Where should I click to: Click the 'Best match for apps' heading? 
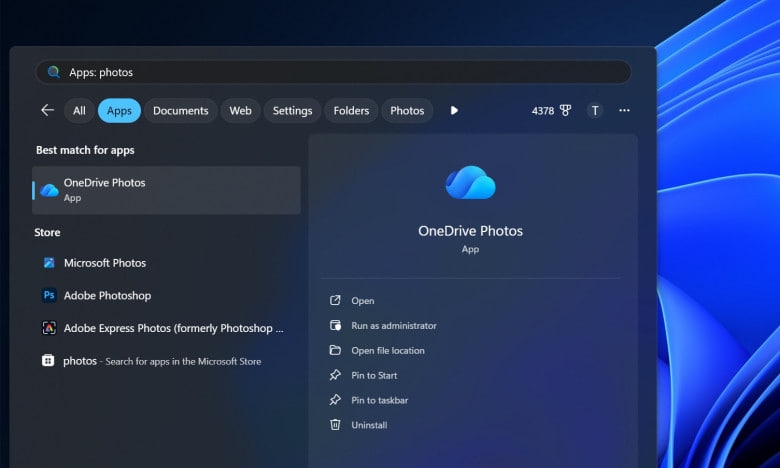point(85,150)
